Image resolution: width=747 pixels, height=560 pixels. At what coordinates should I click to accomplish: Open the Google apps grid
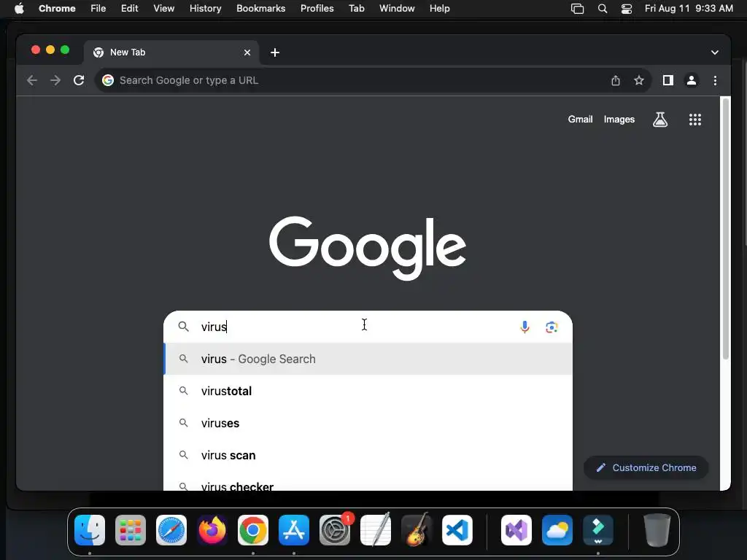(x=695, y=120)
